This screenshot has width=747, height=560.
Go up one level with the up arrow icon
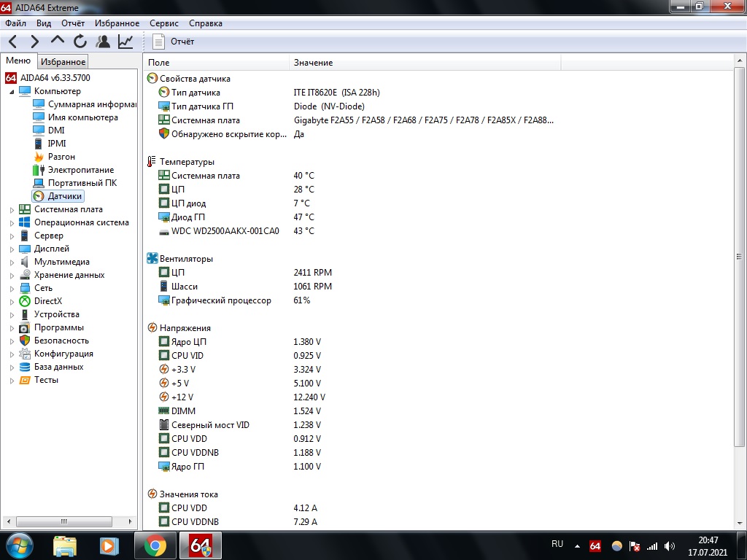57,41
